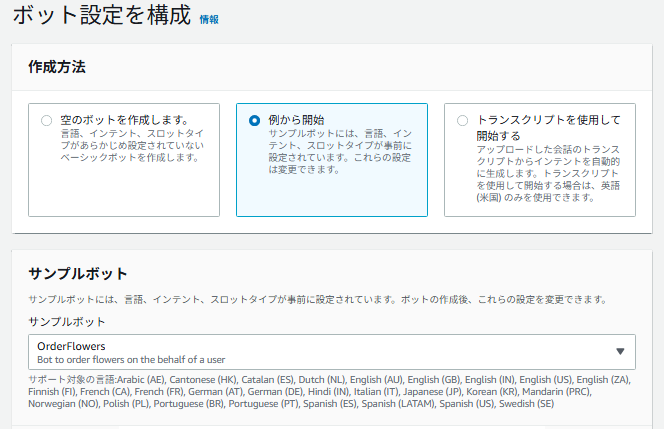
Task: Open the OrderFlowers sample bot combo box
Action: pos(330,352)
